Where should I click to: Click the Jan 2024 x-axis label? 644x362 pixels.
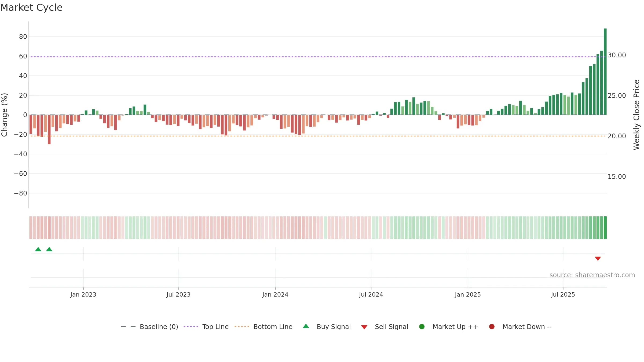(x=275, y=294)
